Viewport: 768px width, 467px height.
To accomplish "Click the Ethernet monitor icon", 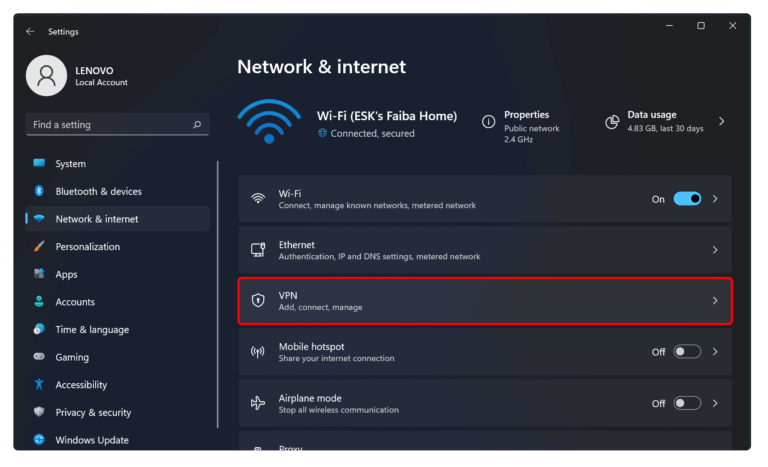I will (x=258, y=250).
